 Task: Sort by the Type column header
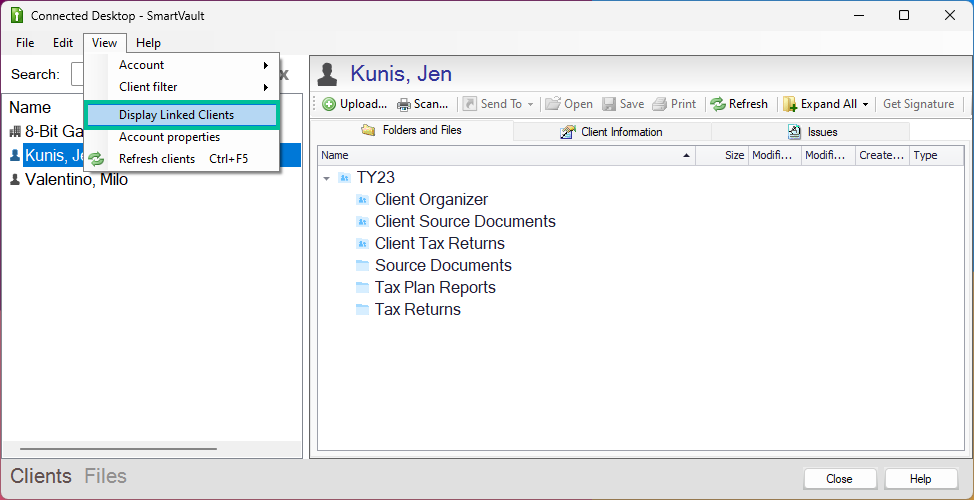coord(936,155)
